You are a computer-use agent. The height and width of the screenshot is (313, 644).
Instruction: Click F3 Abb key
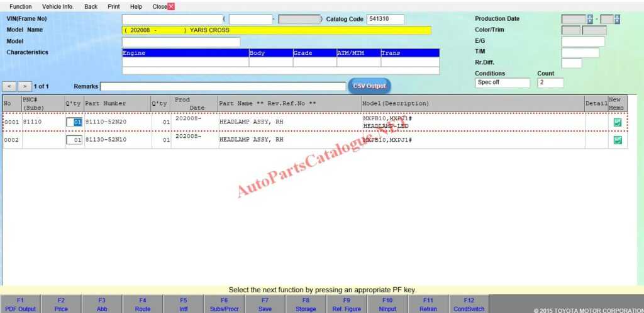(102, 304)
